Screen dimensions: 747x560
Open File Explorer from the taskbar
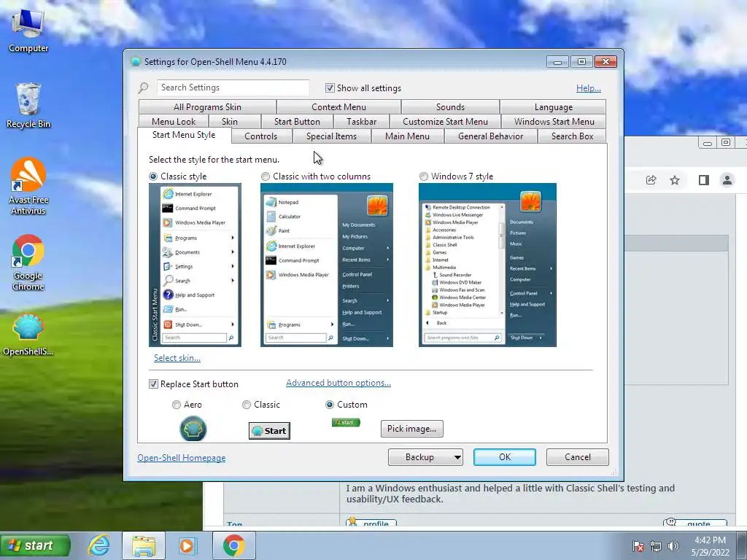tap(144, 545)
